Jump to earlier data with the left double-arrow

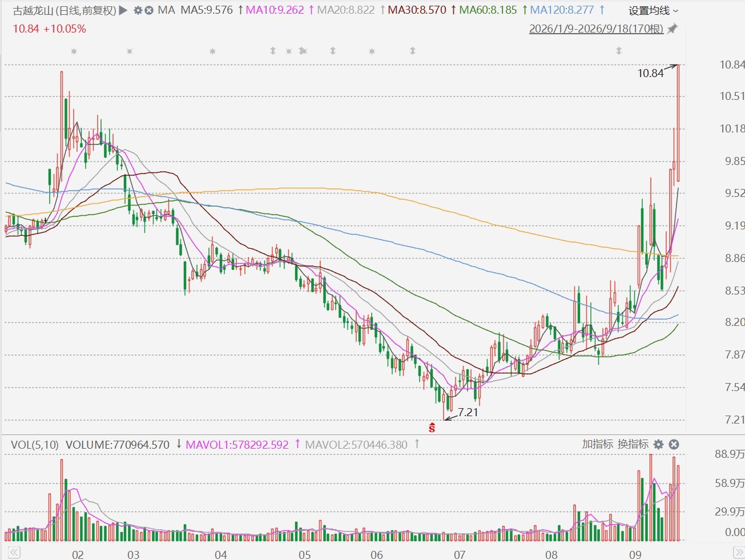tap(14, 553)
